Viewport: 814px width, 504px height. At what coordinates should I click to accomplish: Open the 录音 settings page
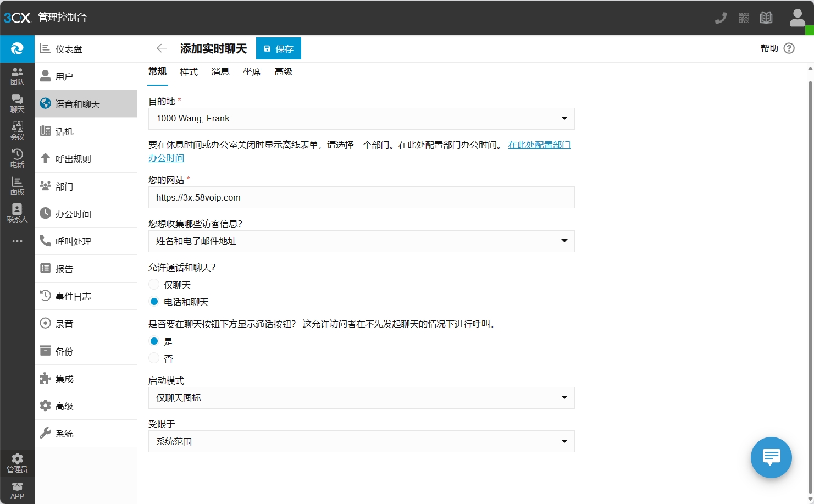[x=64, y=323]
